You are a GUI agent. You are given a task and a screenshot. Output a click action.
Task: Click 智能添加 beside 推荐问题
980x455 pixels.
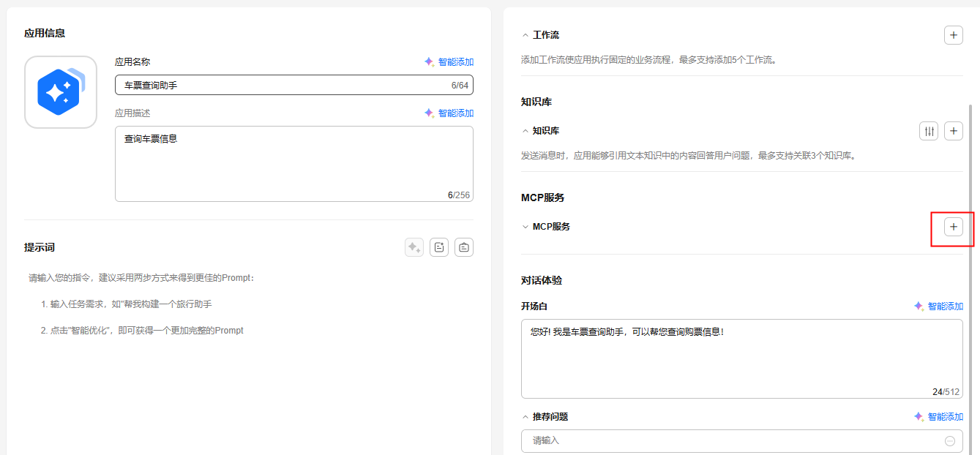pos(938,417)
